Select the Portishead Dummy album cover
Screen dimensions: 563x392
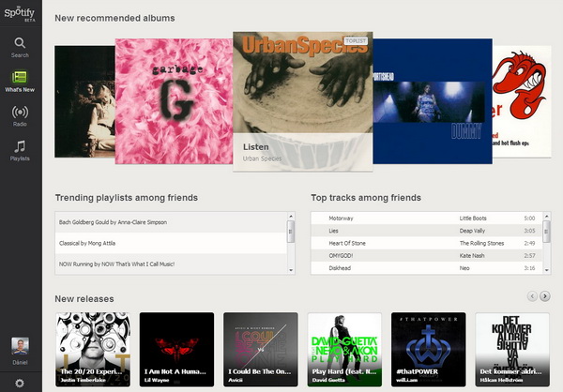pos(433,101)
